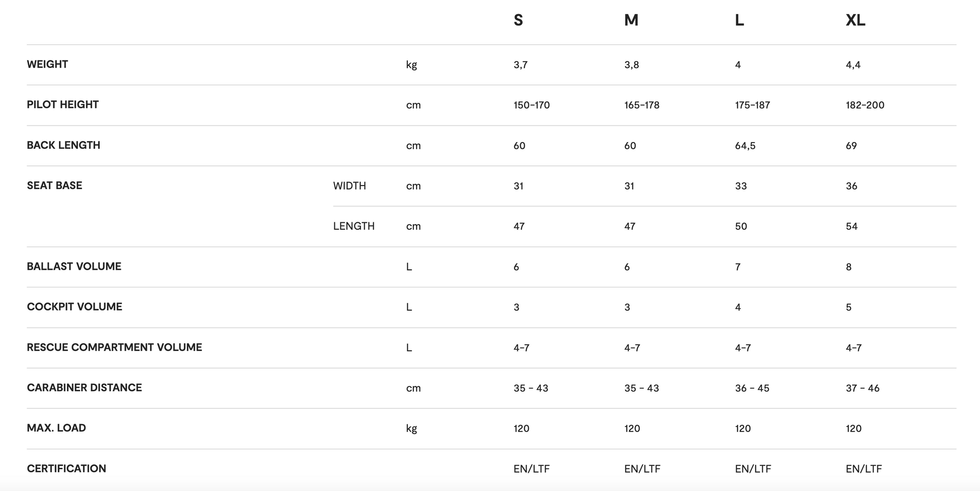Click the SEAT BASE row label
The image size is (980, 491).
click(54, 186)
